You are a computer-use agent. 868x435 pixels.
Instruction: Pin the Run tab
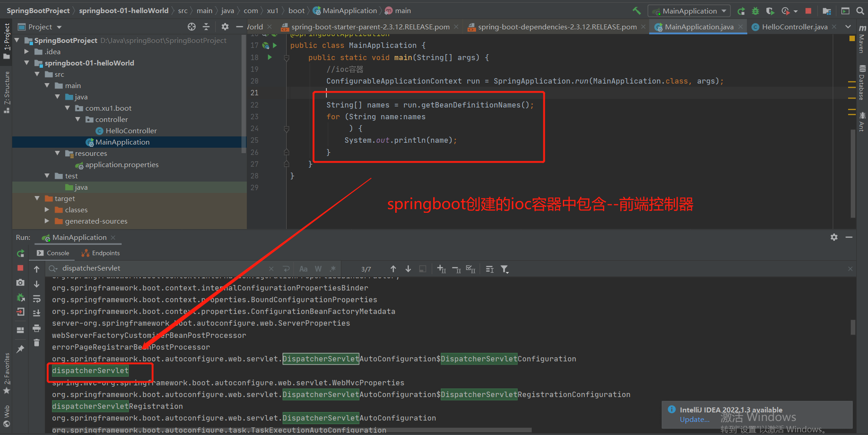[x=20, y=349]
